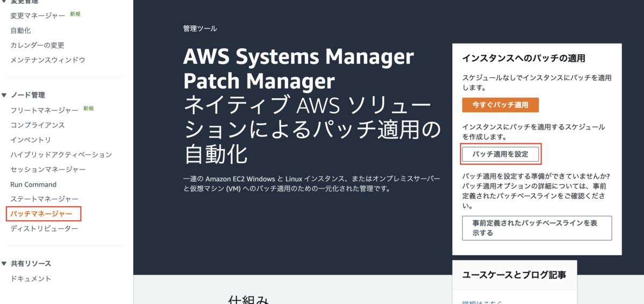Go to インベントリ in the sidebar
The height and width of the screenshot is (304, 644).
pyautogui.click(x=31, y=140)
